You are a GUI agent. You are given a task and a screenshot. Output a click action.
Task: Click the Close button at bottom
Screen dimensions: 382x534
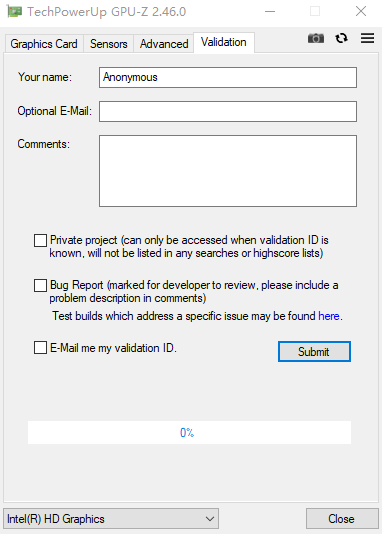pyautogui.click(x=342, y=519)
